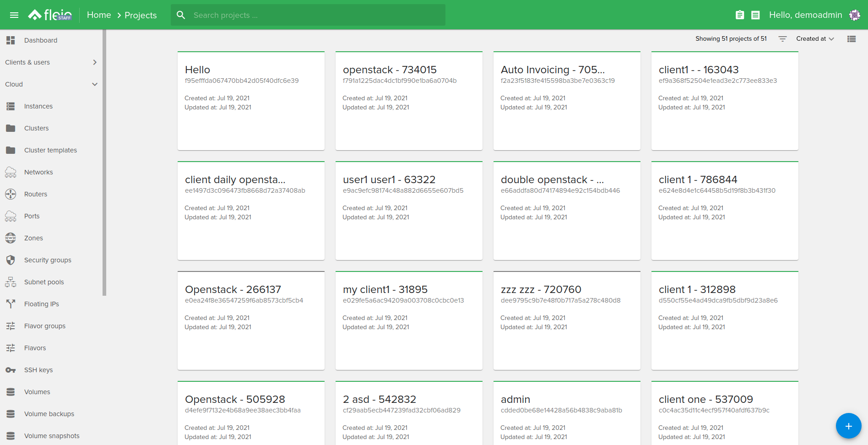Open the Floating IPs page
The width and height of the screenshot is (868, 445).
(42, 304)
